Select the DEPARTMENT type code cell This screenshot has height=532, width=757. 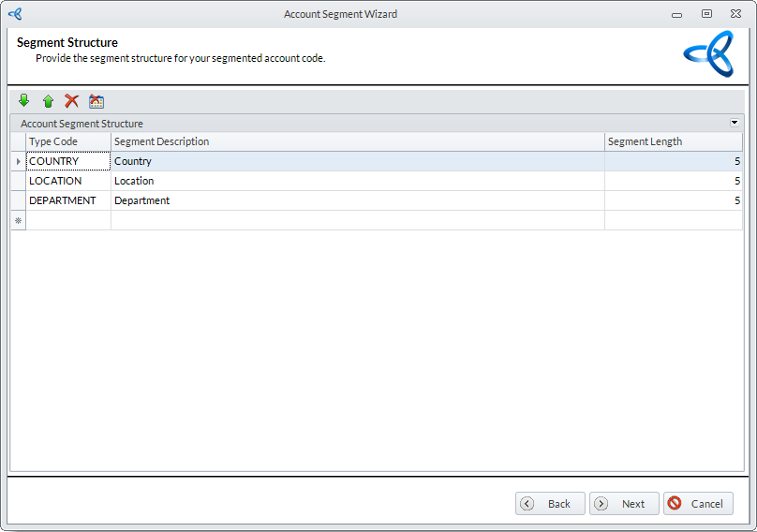click(67, 200)
